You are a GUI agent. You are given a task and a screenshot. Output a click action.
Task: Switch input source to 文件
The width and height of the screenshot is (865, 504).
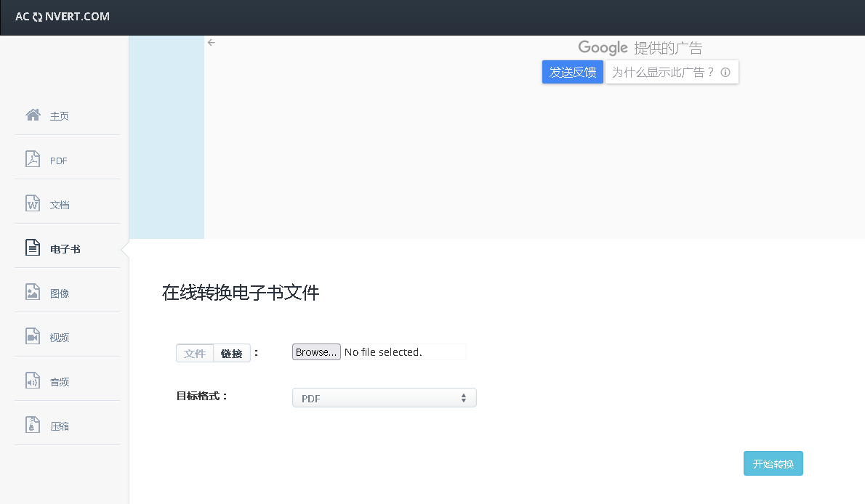pyautogui.click(x=195, y=354)
